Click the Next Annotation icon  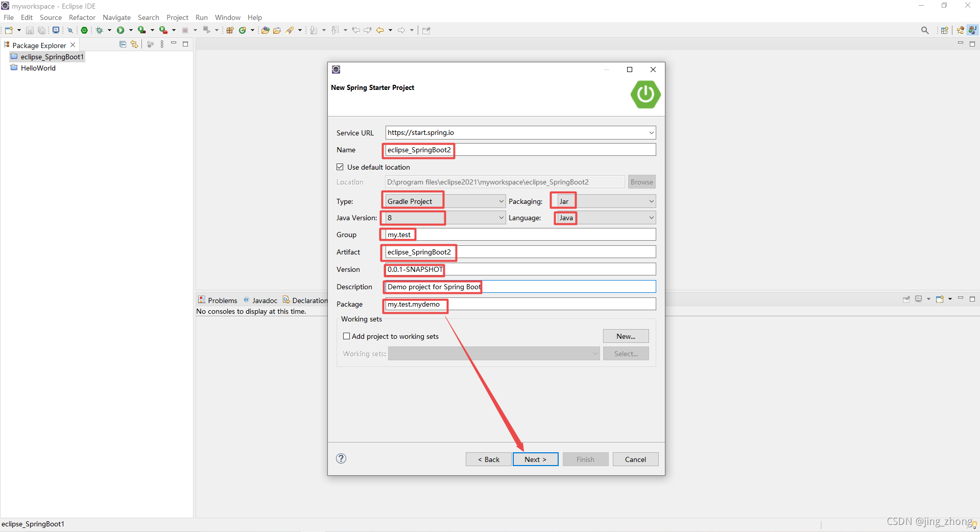click(313, 30)
